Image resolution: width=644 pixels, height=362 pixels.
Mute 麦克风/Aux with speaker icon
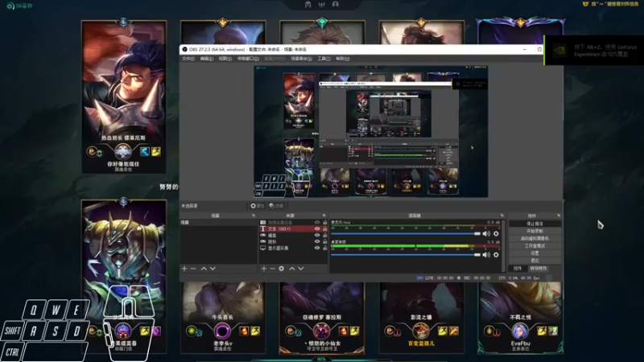point(486,233)
